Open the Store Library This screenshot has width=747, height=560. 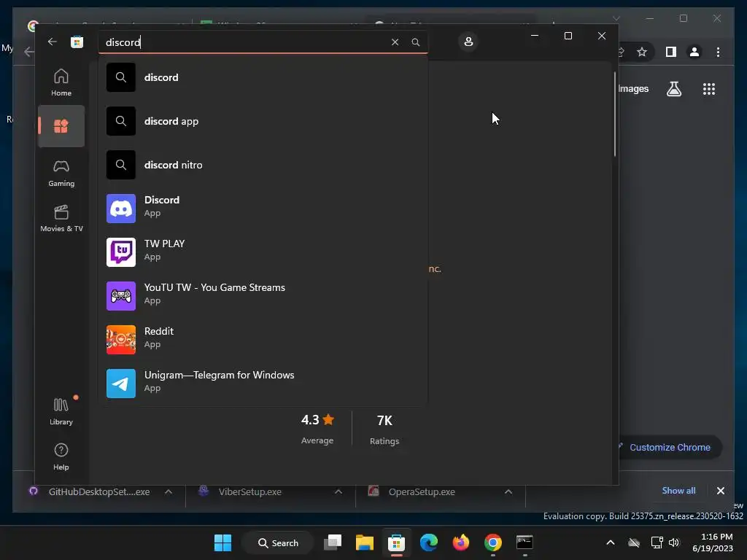[x=61, y=411]
